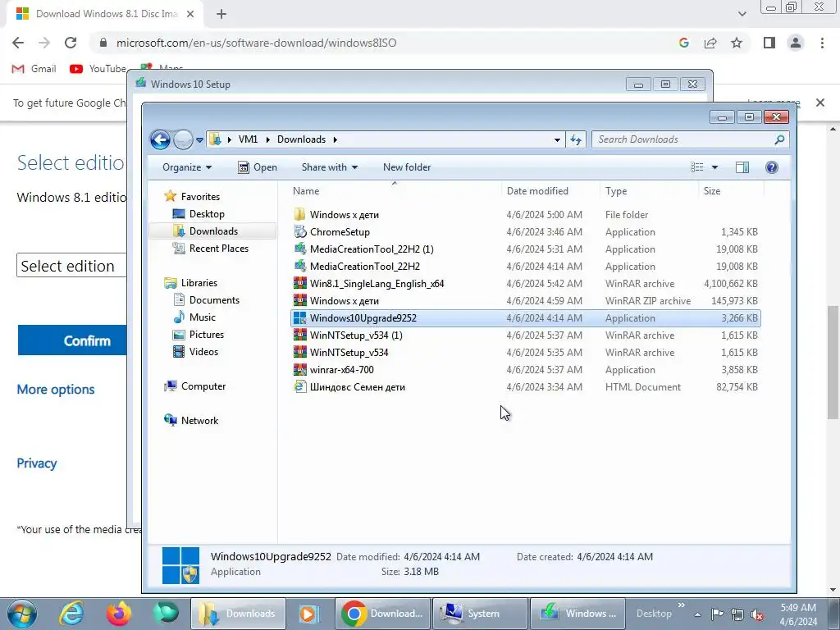Viewport: 840px width, 630px height.
Task: Create a New folder
Action: [407, 167]
